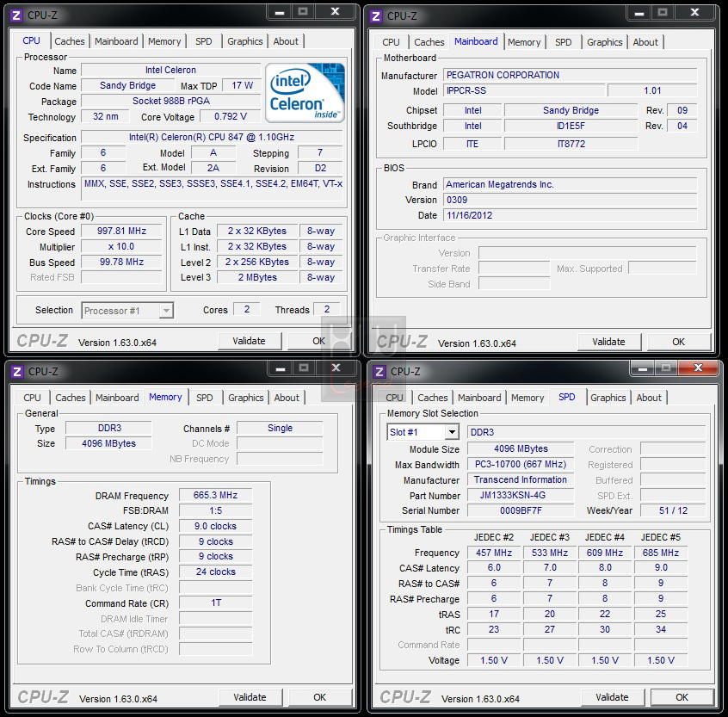Screen dimensions: 728x717
Task: Open Graphics tab in Memory window
Action: coord(245,398)
